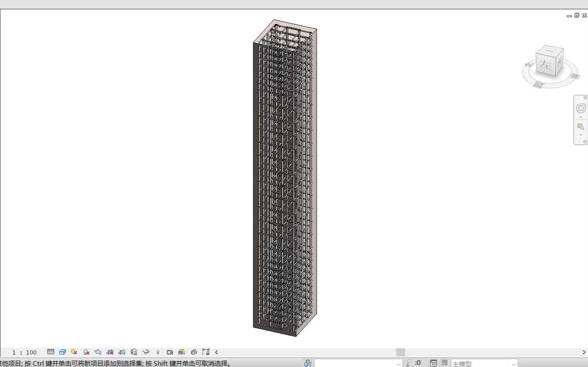588x367 pixels.
Task: Click the scroll right arrow
Action: coord(584,352)
